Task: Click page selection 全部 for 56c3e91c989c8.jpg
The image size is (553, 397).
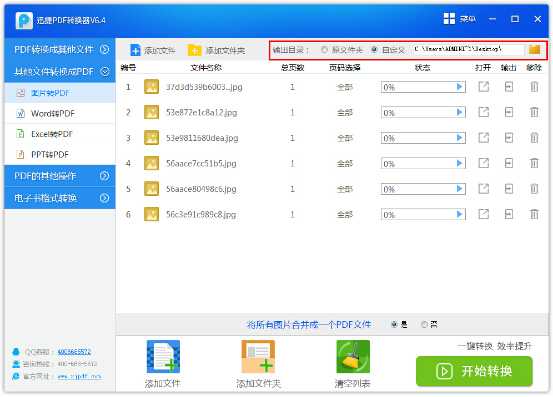Action: (x=345, y=214)
